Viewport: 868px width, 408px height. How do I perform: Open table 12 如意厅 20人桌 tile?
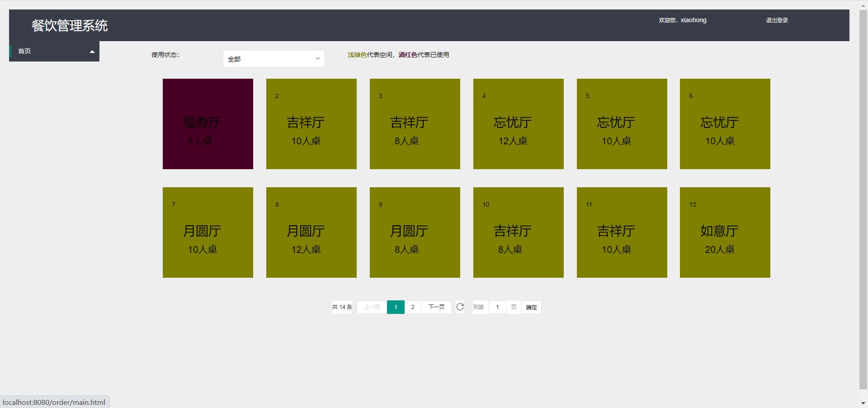725,232
